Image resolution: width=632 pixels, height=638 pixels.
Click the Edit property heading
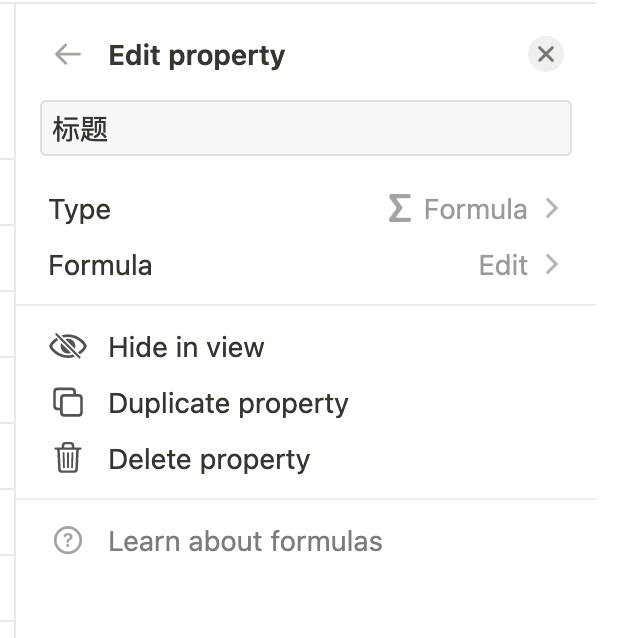(196, 56)
